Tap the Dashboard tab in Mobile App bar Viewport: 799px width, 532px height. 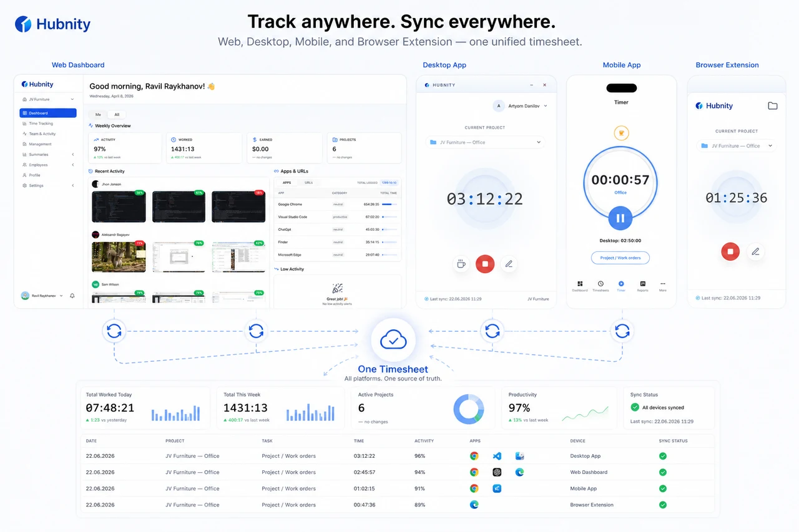coord(579,286)
